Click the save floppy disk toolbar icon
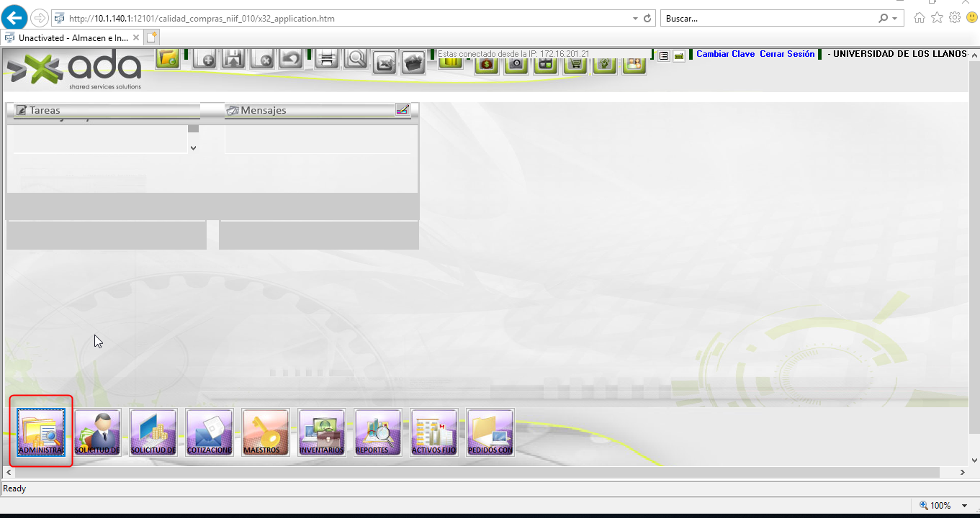This screenshot has width=980, height=518. [x=233, y=59]
